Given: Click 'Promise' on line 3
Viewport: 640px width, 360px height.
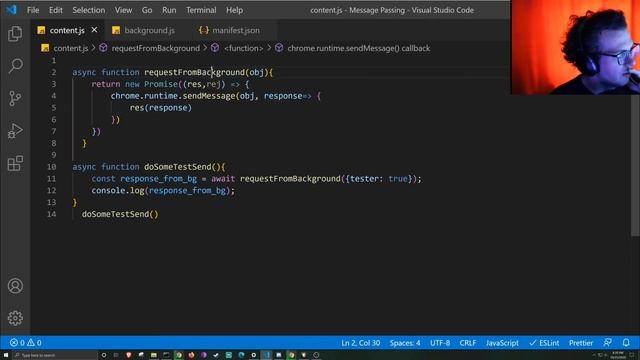Looking at the screenshot, I should pyautogui.click(x=161, y=84).
